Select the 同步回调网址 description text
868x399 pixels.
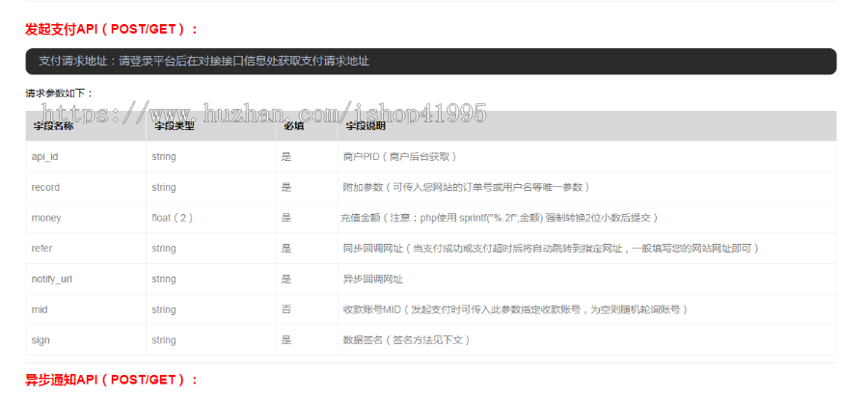pos(551,249)
